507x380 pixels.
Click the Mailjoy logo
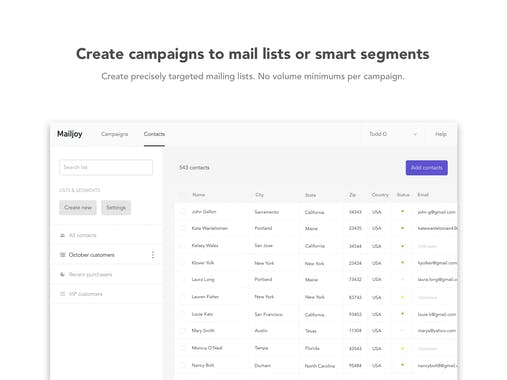pos(70,134)
